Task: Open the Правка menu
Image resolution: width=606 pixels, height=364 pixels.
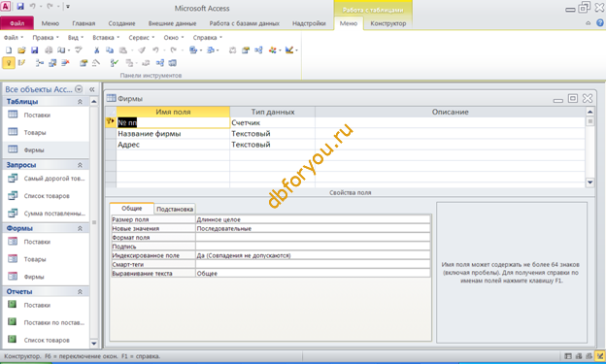Action: pyautogui.click(x=46, y=38)
